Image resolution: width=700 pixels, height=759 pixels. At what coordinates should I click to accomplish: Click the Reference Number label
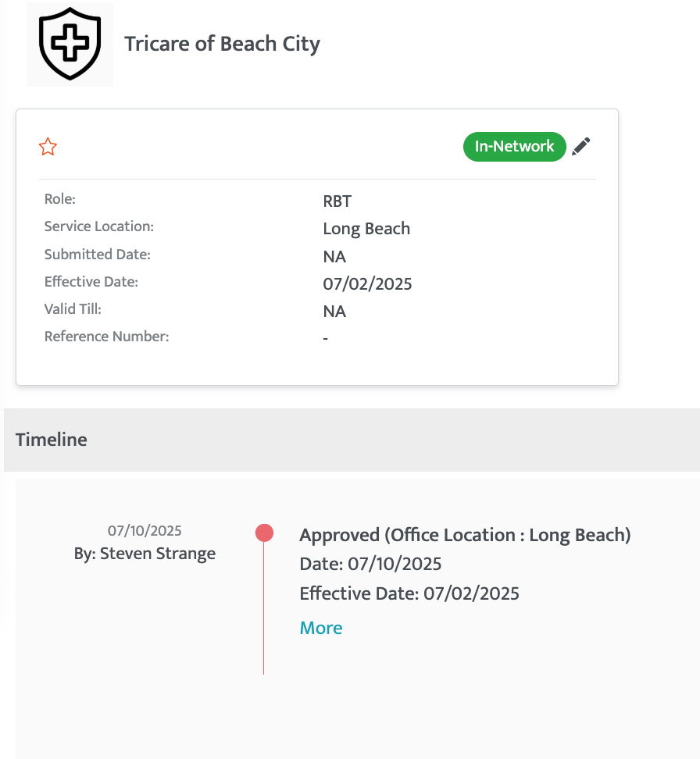point(106,337)
